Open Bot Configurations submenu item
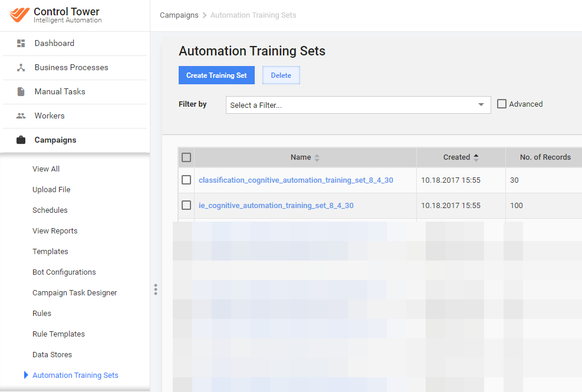Screen dimensions: 582x392 (x=64, y=272)
